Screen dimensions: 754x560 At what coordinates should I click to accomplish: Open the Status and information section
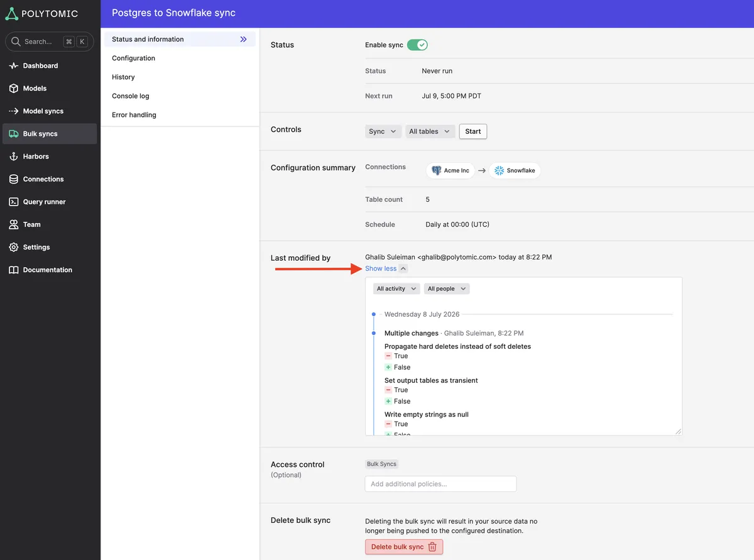click(x=180, y=39)
